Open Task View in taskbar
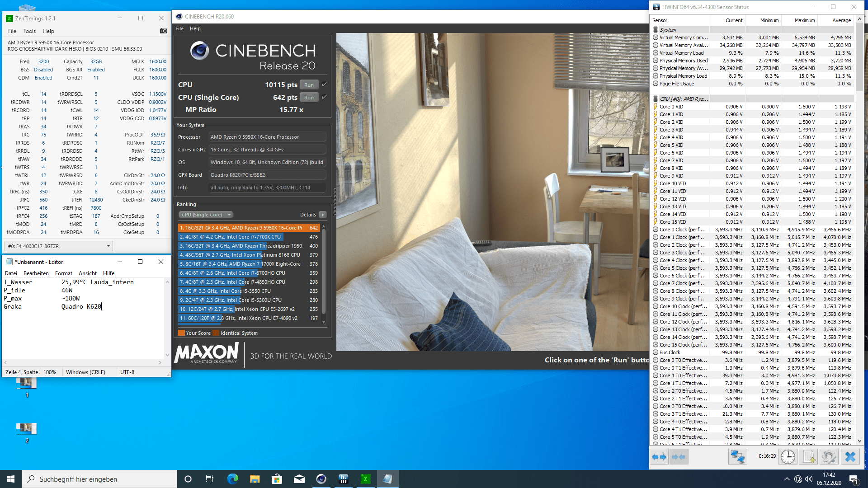Image resolution: width=868 pixels, height=488 pixels. [x=210, y=479]
